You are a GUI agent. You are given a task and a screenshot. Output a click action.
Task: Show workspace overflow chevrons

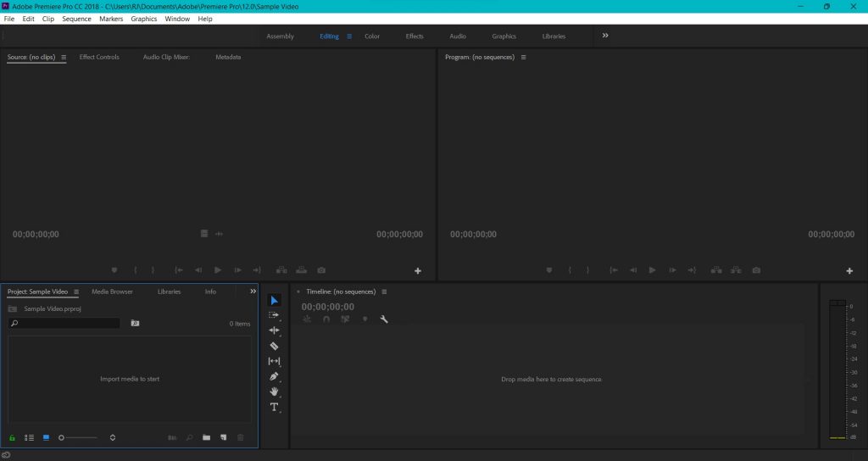coord(605,36)
